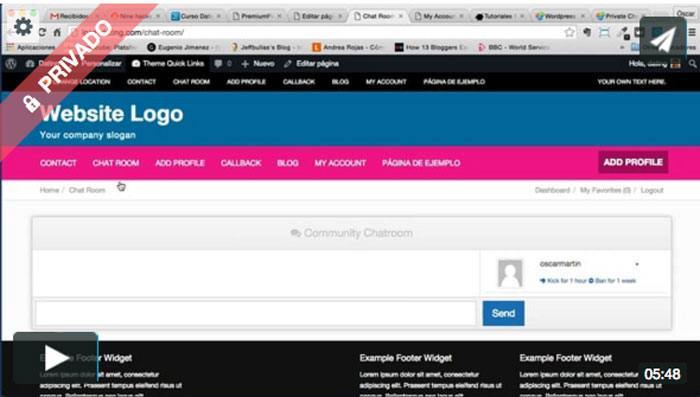This screenshot has width=700, height=397.
Task: Open the Andrea Rojas bookmark
Action: point(347,47)
